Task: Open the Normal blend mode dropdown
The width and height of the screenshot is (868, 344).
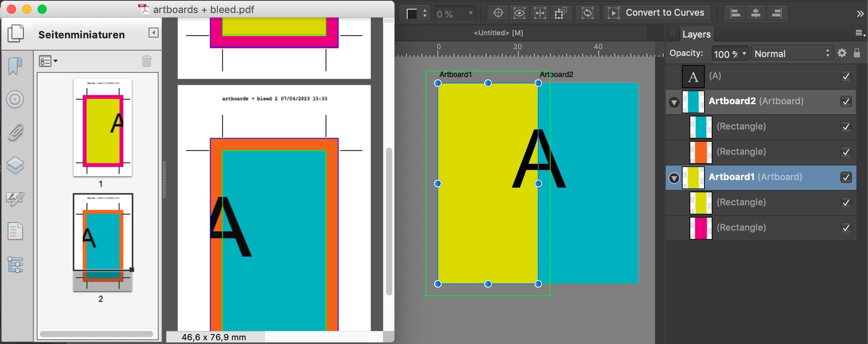Action: [x=792, y=54]
